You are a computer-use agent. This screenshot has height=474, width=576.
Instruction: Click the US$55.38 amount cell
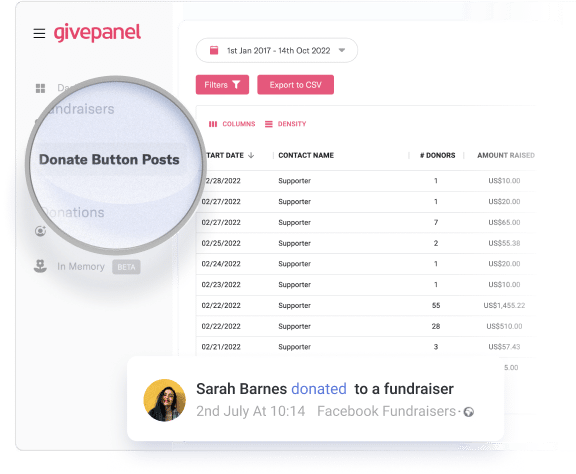(x=504, y=243)
